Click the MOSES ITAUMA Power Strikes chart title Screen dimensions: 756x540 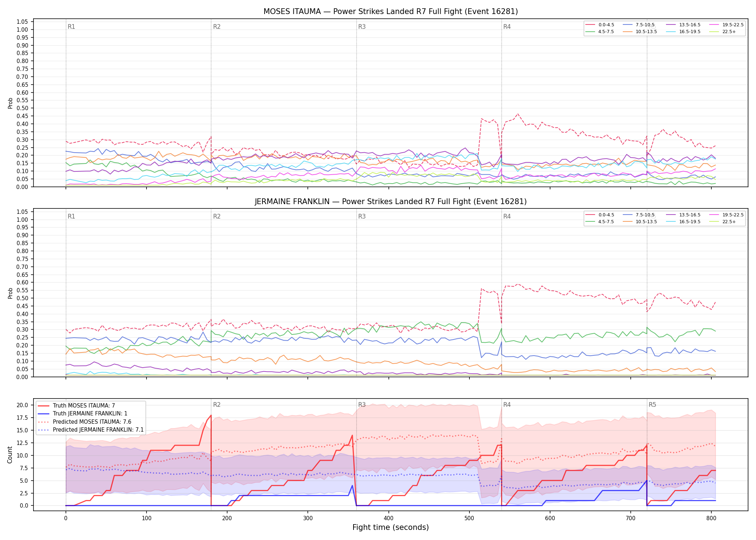(x=391, y=12)
